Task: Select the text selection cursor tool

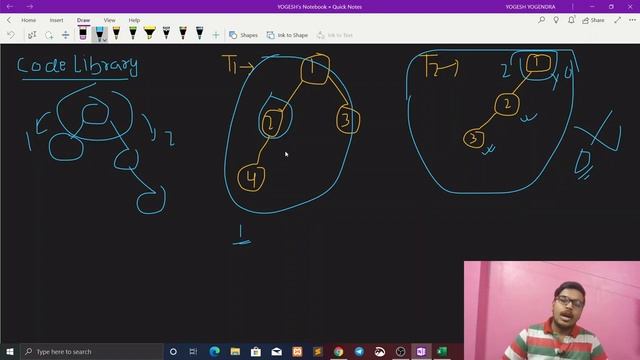Action: click(x=32, y=35)
